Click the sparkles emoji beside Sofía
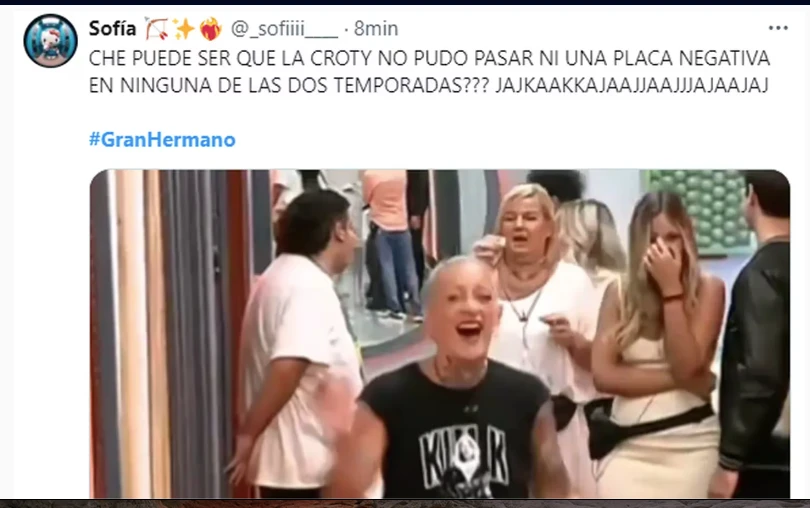This screenshot has height=508, width=810. pos(183,29)
